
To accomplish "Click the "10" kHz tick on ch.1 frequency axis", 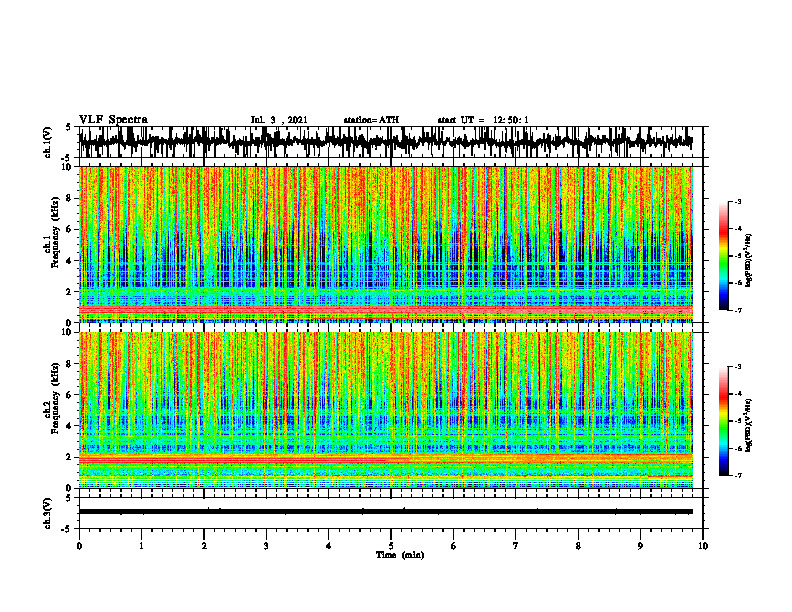I will [x=68, y=167].
